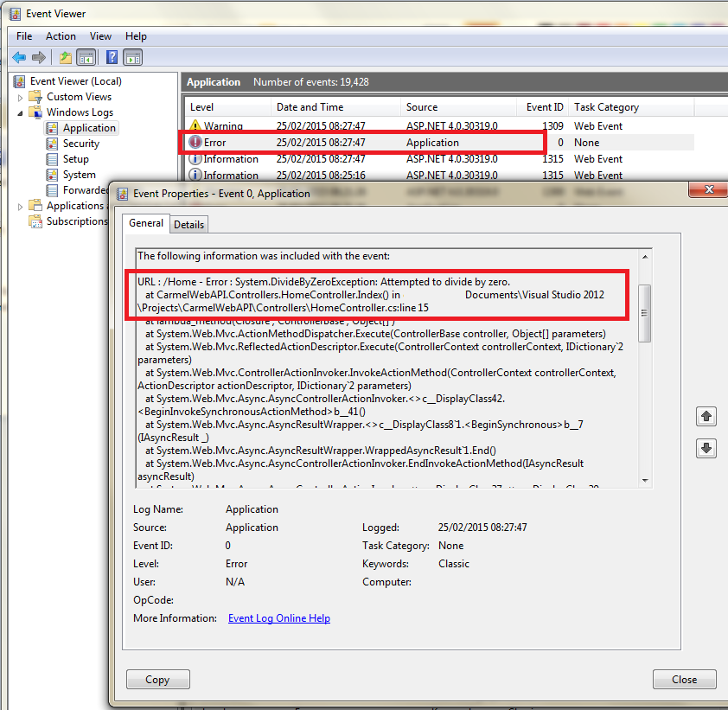Close the Event Properties dialog with X
Image resolution: width=728 pixels, height=710 pixels.
coord(708,189)
